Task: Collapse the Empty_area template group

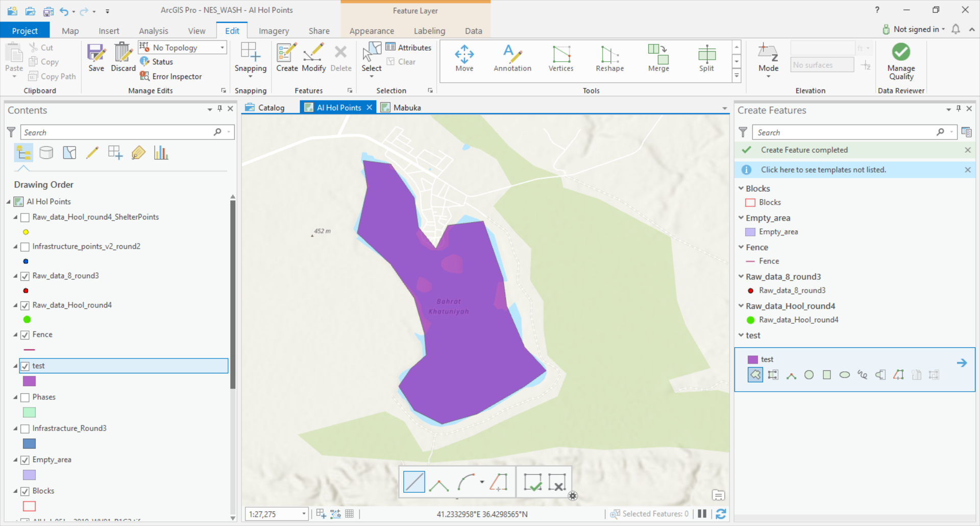Action: point(741,218)
